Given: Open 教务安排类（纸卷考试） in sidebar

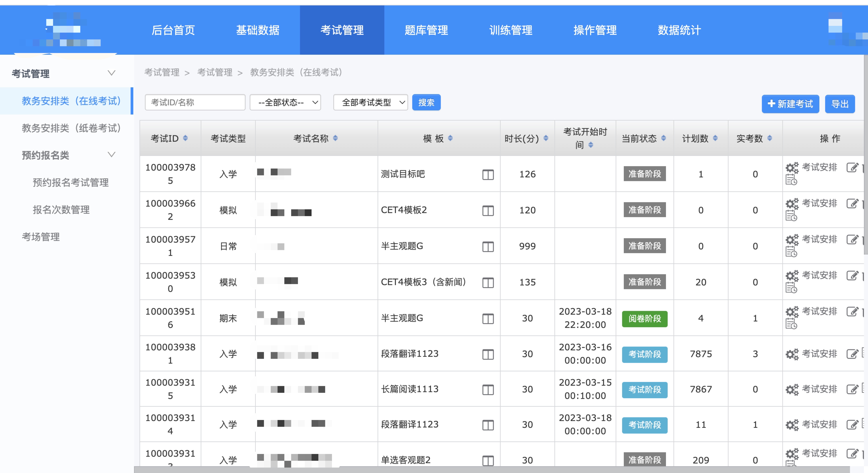Looking at the screenshot, I should [x=71, y=128].
